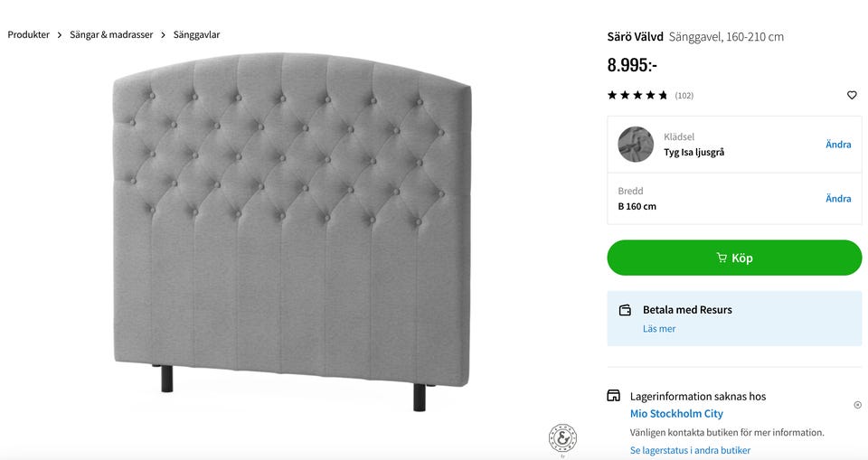Image resolution: width=868 pixels, height=460 pixels.
Task: Open Läs mer about Resurs payment
Action: click(x=659, y=329)
